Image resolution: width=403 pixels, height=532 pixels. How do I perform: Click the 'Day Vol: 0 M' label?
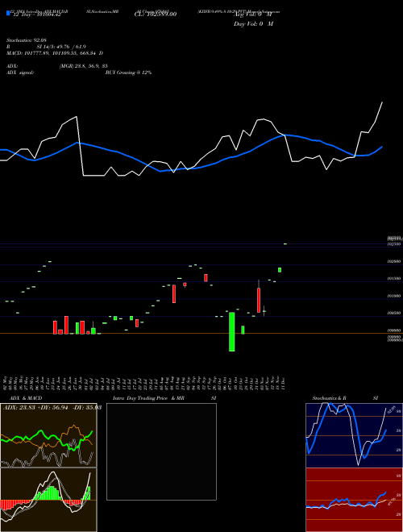tap(253, 23)
